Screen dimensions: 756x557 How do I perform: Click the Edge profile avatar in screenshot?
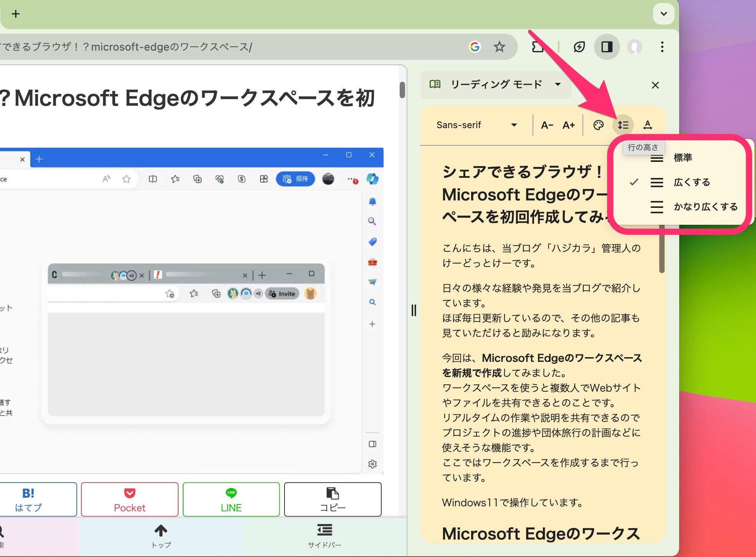328,179
